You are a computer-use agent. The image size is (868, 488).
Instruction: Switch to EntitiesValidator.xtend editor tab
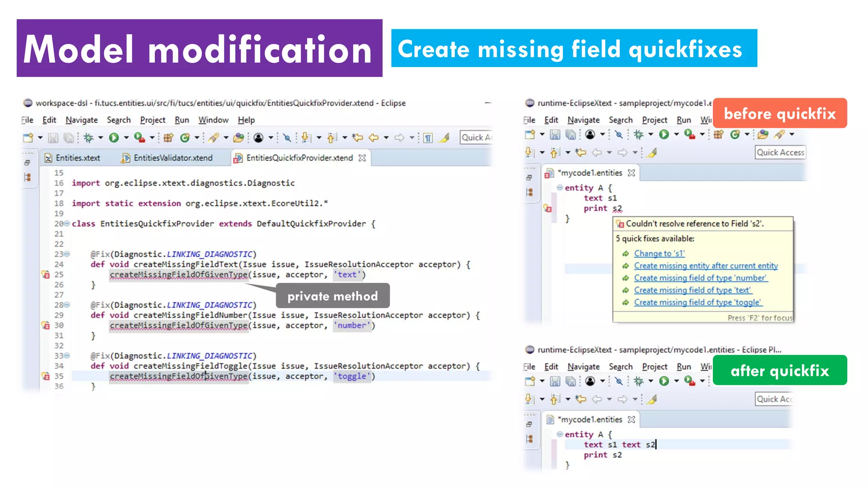pos(167,158)
